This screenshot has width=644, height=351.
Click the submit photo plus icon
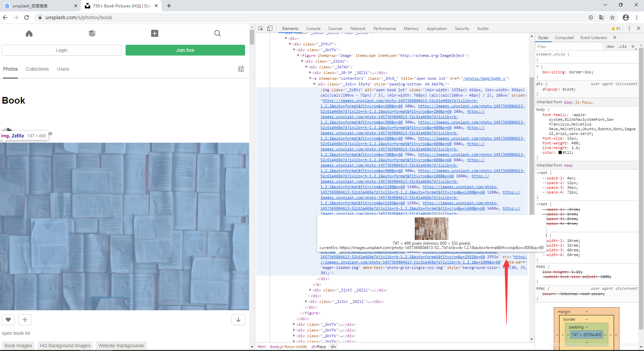[x=155, y=33]
